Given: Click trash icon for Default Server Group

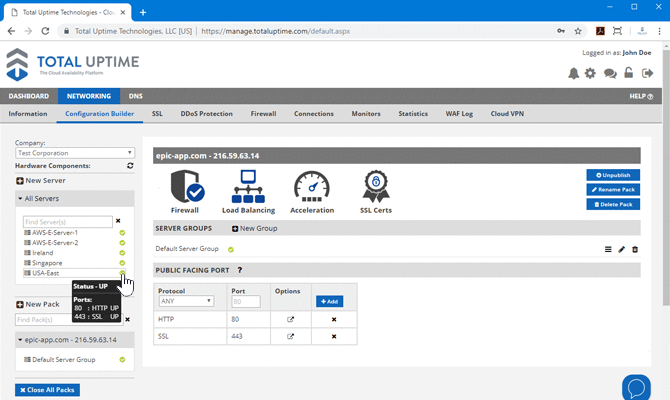Looking at the screenshot, I should tap(635, 249).
